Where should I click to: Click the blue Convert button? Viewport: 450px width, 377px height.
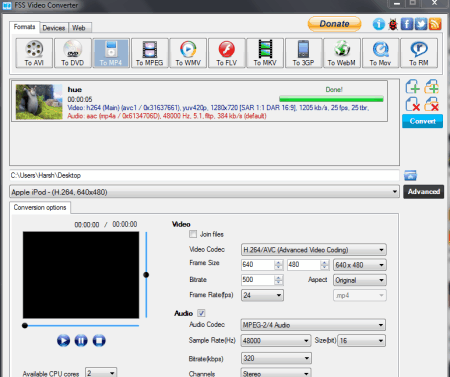point(422,121)
